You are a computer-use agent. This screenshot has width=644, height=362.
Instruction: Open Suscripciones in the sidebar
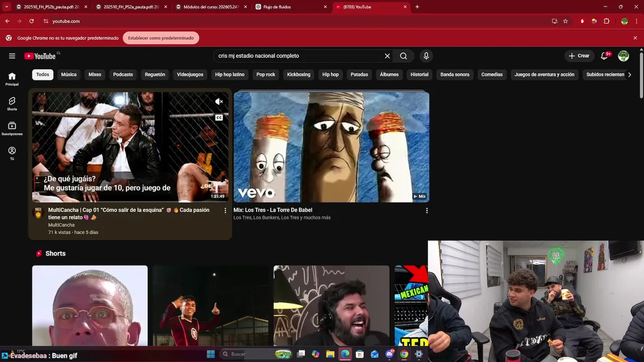coord(12,128)
